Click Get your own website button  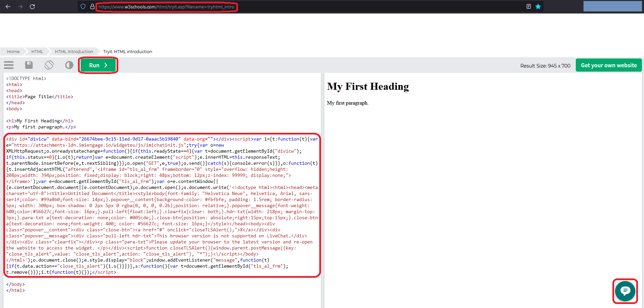(x=609, y=65)
